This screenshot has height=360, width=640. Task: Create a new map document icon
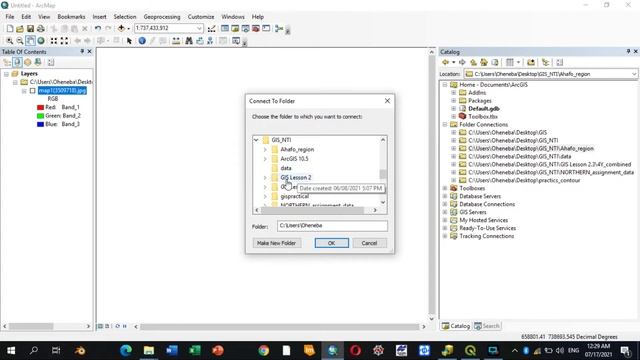pyautogui.click(x=10, y=29)
